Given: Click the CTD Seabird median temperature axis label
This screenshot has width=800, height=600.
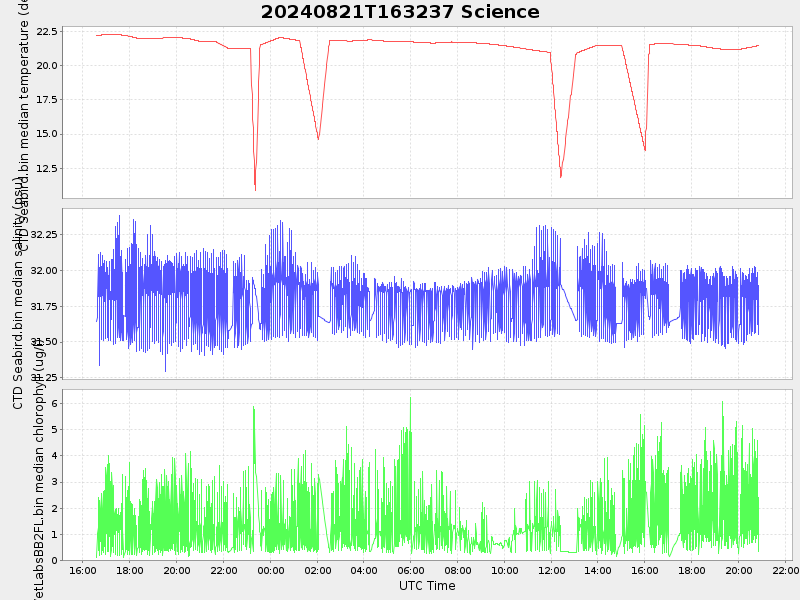Looking at the screenshot, I should (x=23, y=125).
